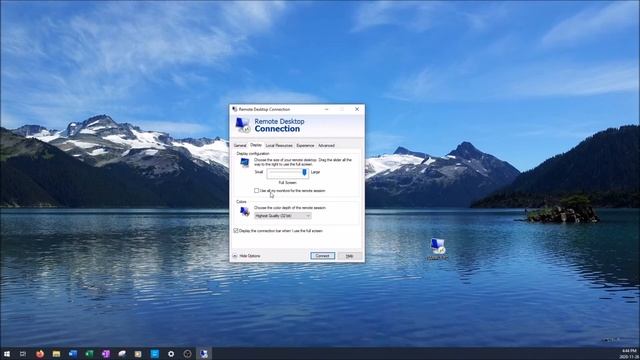Click the Colors section icon
Viewport: 640px width, 360px height.
click(x=244, y=211)
